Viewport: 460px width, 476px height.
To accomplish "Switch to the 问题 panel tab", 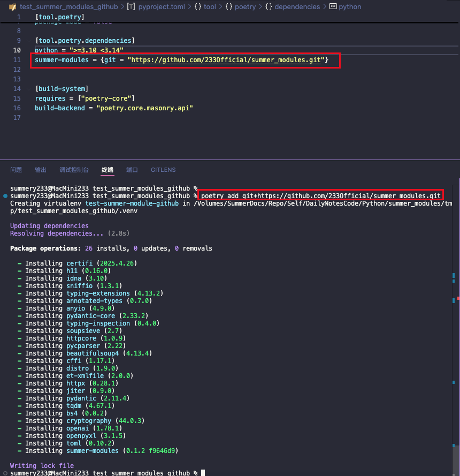I will [x=16, y=170].
